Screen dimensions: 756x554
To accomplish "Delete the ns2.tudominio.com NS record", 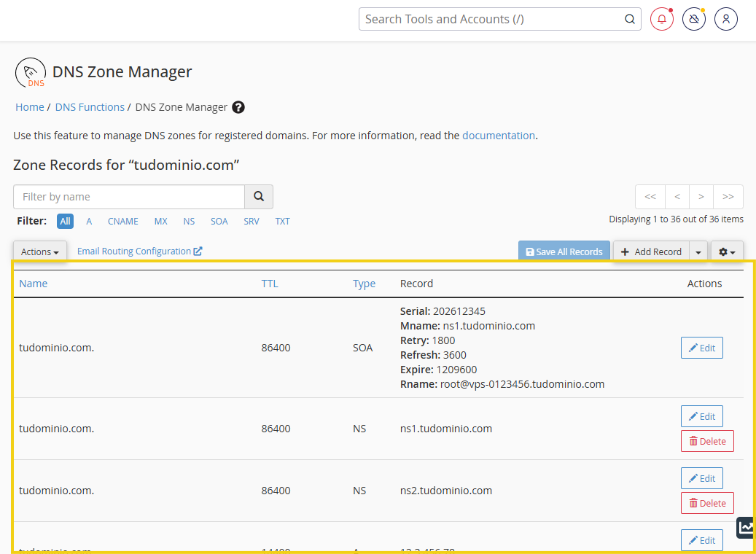I will [707, 503].
